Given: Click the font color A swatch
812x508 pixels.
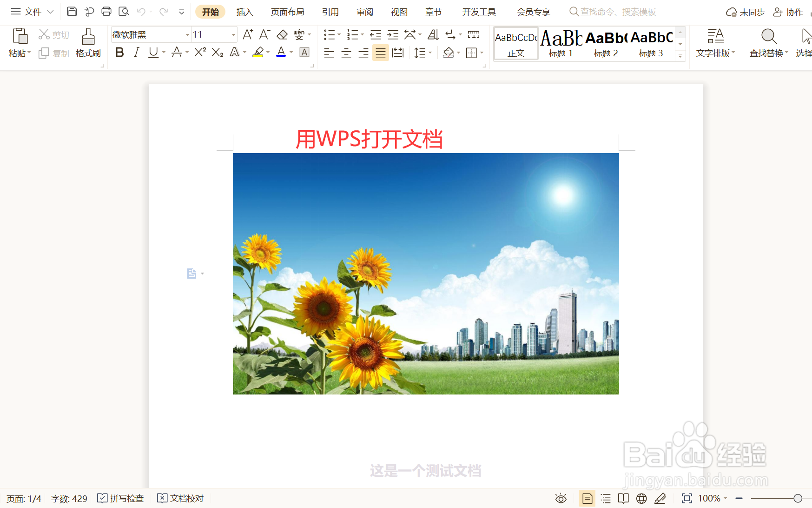Looking at the screenshot, I should coord(281,53).
